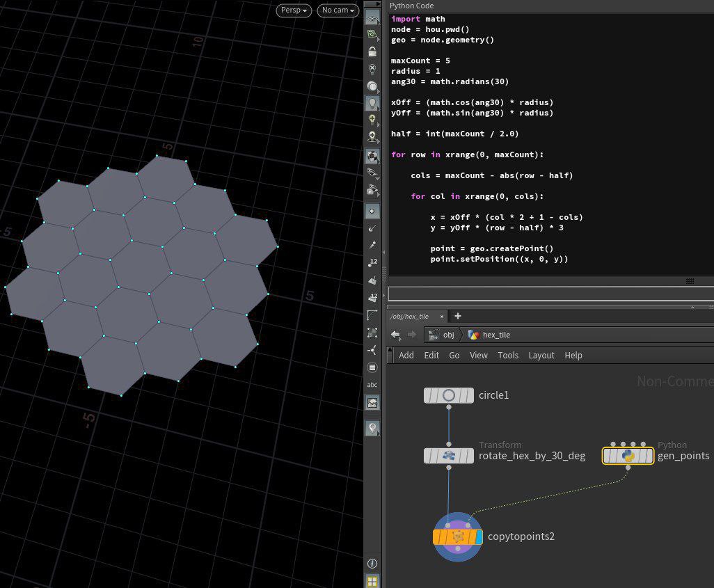The width and height of the screenshot is (714, 588).
Task: Click the line 'point = geo.createPoint()'
Action: pos(491,248)
